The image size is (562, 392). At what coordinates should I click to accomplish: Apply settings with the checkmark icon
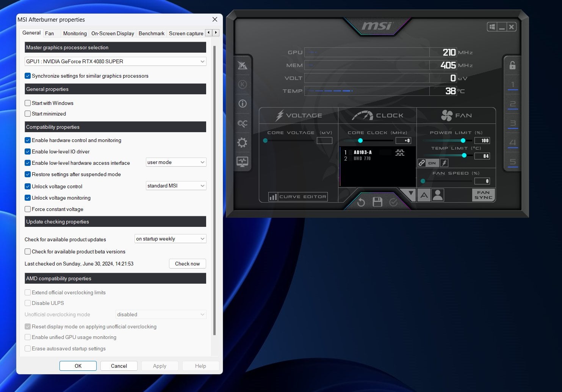pyautogui.click(x=394, y=202)
